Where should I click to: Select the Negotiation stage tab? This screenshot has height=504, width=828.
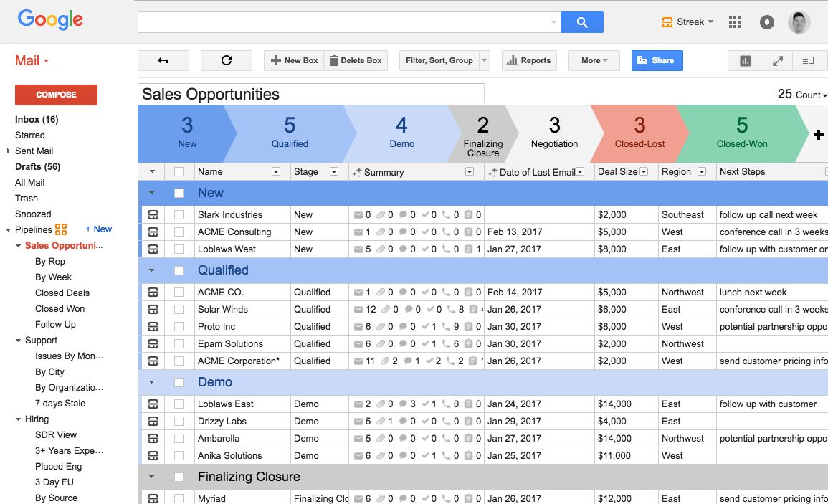pos(554,133)
